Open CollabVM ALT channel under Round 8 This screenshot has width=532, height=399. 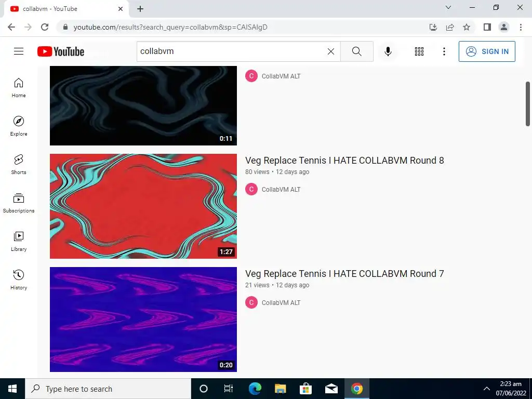pyautogui.click(x=281, y=189)
